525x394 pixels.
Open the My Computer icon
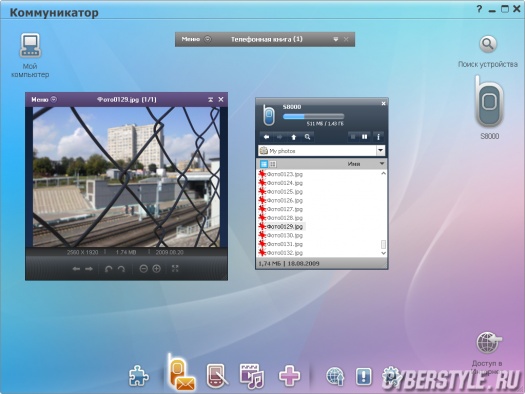[30, 45]
